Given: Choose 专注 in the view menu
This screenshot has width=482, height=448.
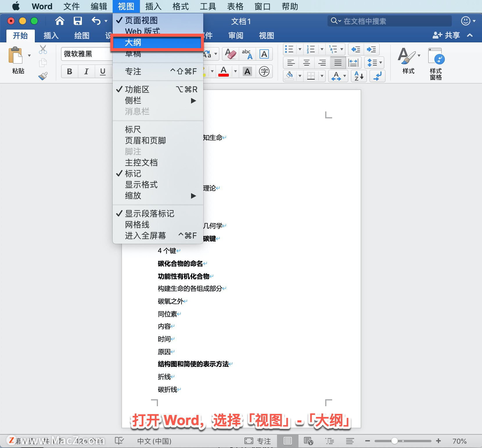Looking at the screenshot, I should coord(158,71).
